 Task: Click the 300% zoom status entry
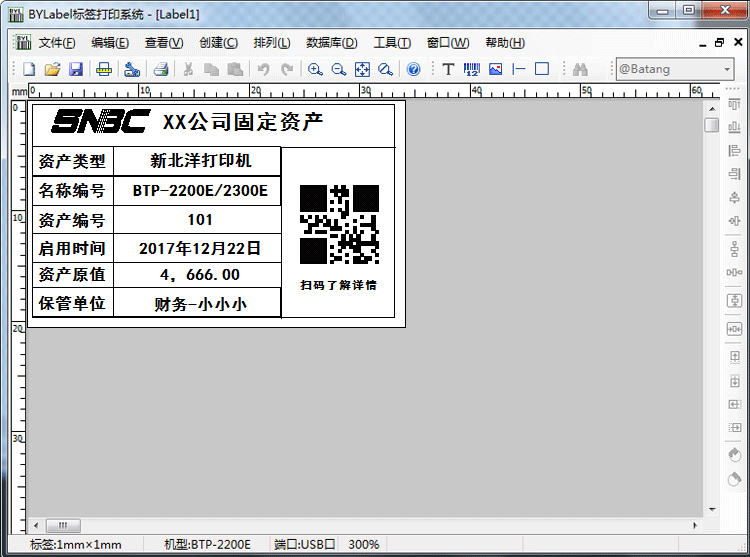tap(363, 545)
